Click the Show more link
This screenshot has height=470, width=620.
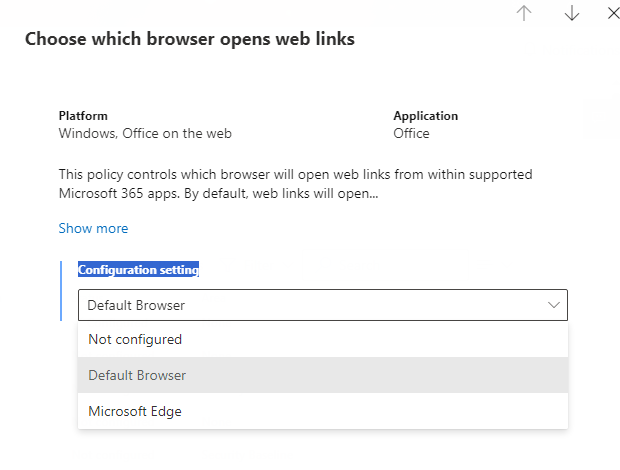click(x=93, y=228)
